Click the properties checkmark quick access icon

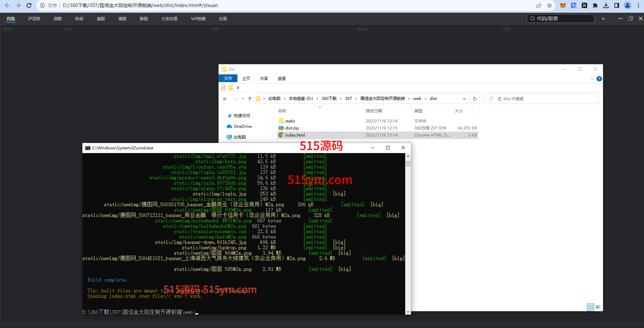pos(223,87)
